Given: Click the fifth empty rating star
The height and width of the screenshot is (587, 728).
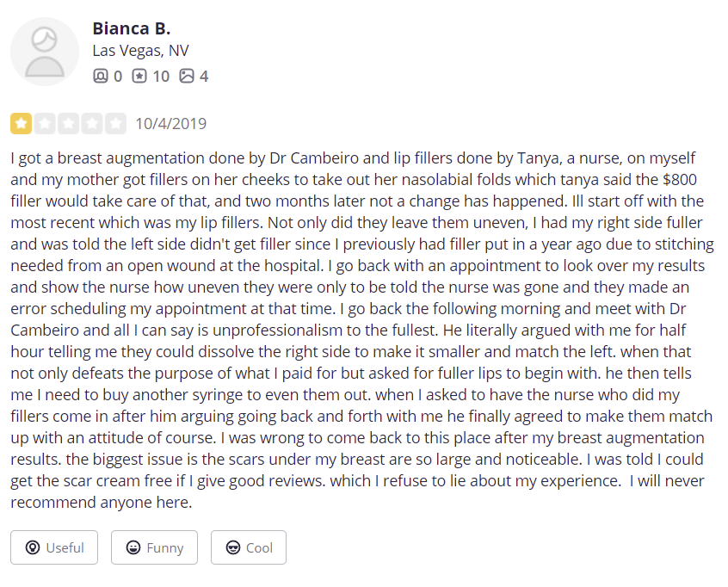Looking at the screenshot, I should tap(115, 124).
